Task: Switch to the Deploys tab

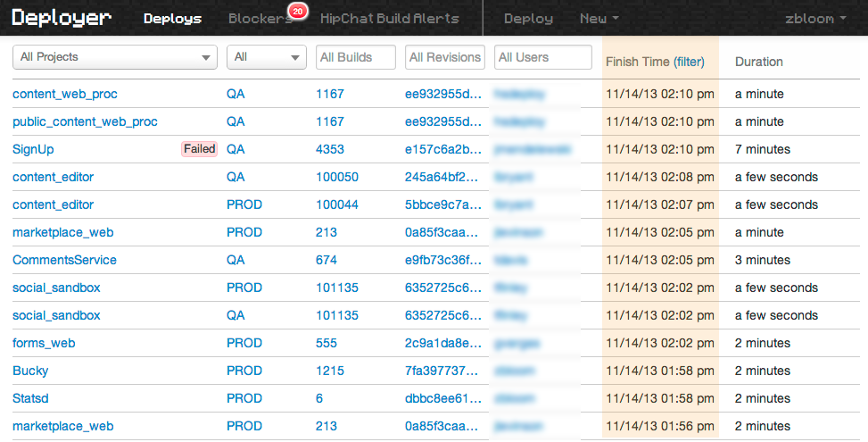Action: tap(172, 18)
